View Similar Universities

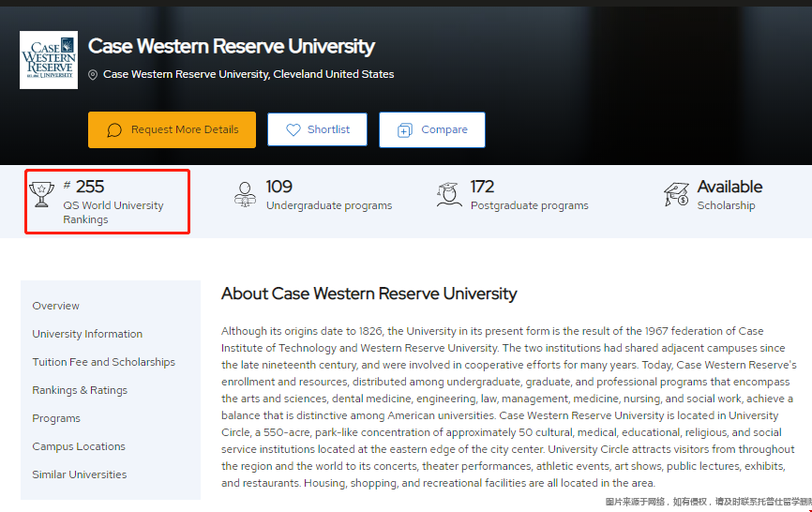click(80, 474)
